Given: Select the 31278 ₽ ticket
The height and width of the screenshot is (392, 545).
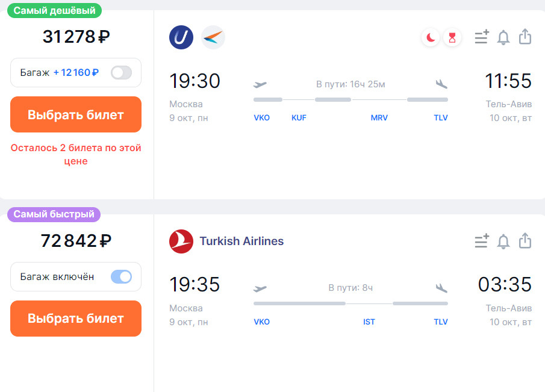Looking at the screenshot, I should [x=76, y=114].
